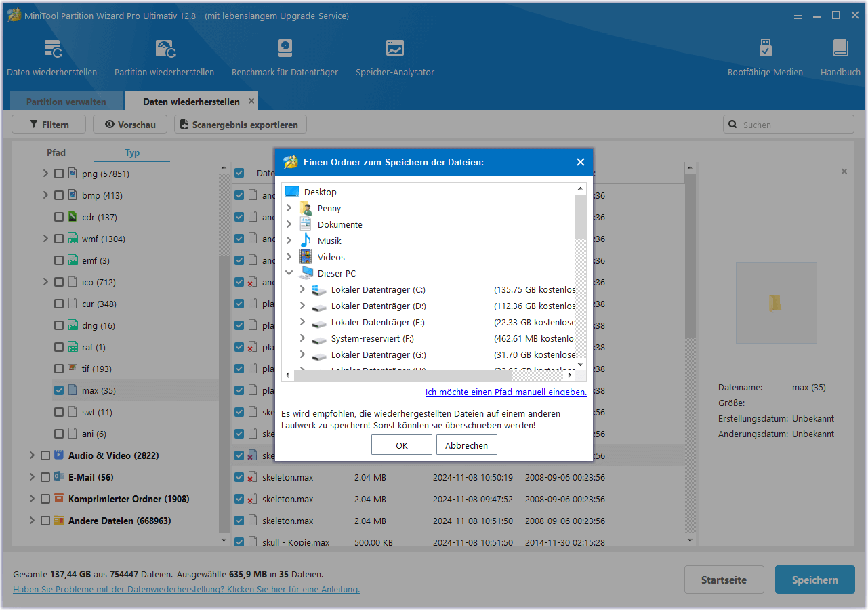Viewport: 868px width, 610px height.
Task: Click Andere Dateien category icon
Action: pyautogui.click(x=59, y=521)
